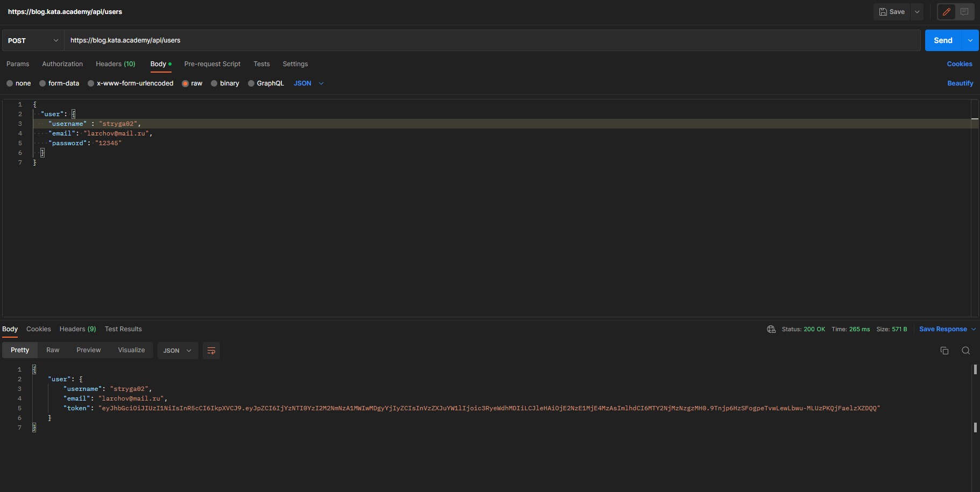Select the binary body option
This screenshot has height=492, width=980.
click(x=225, y=83)
